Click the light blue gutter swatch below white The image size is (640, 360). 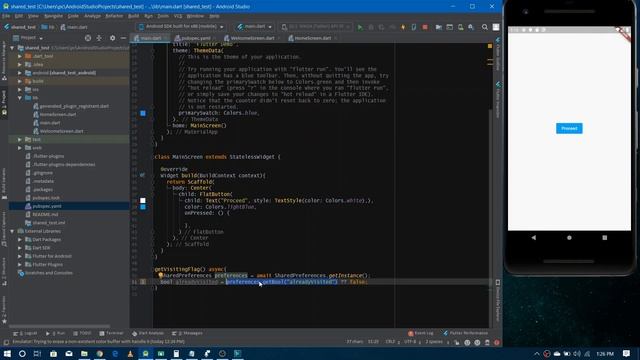pyautogui.click(x=143, y=207)
